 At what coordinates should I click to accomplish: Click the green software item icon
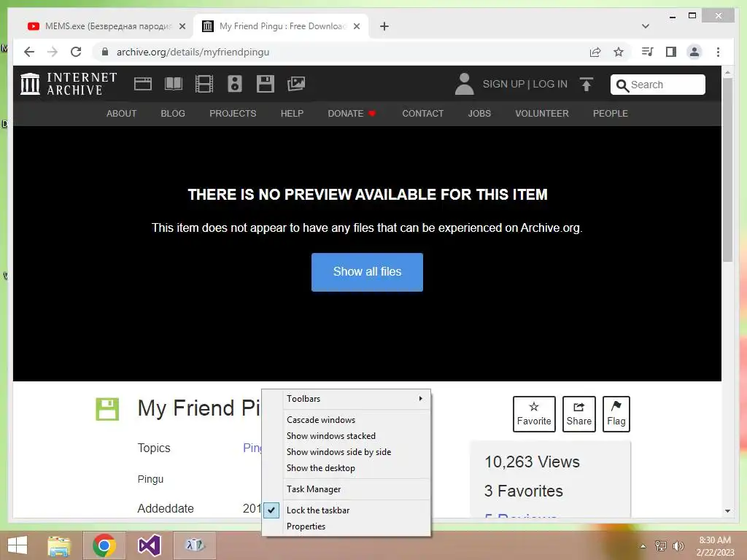[107, 409]
